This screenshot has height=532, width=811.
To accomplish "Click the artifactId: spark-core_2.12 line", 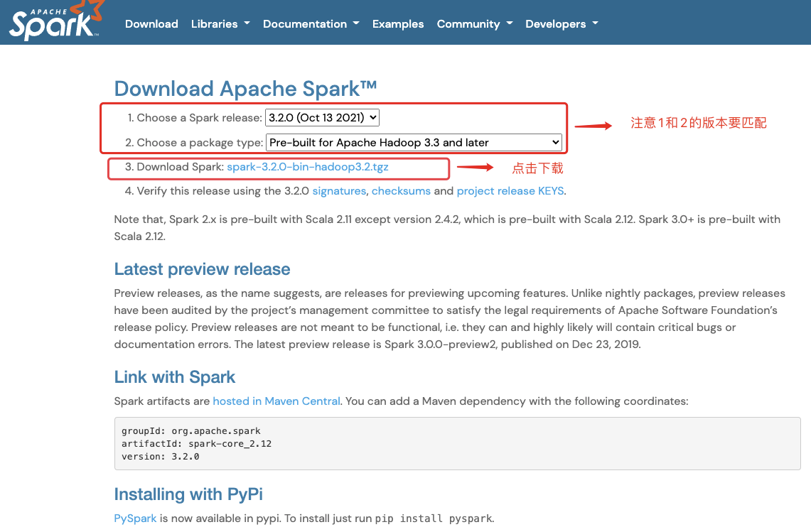I will (197, 444).
